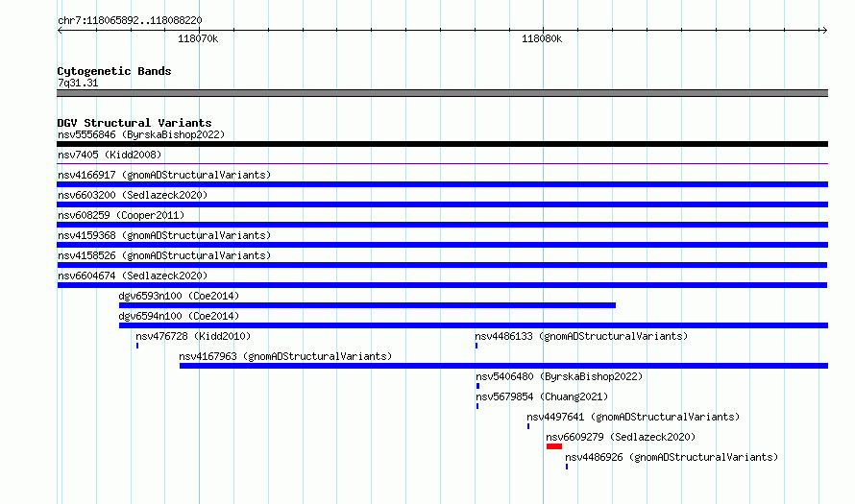Click the small blue nsv4486926 variant marker
This screenshot has width=855, height=504.
point(567,467)
